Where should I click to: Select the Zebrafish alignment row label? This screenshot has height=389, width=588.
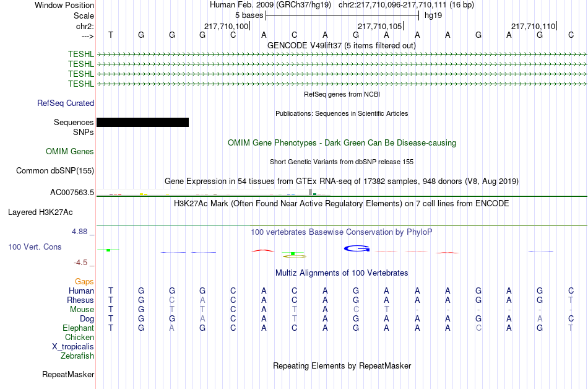pos(77,356)
